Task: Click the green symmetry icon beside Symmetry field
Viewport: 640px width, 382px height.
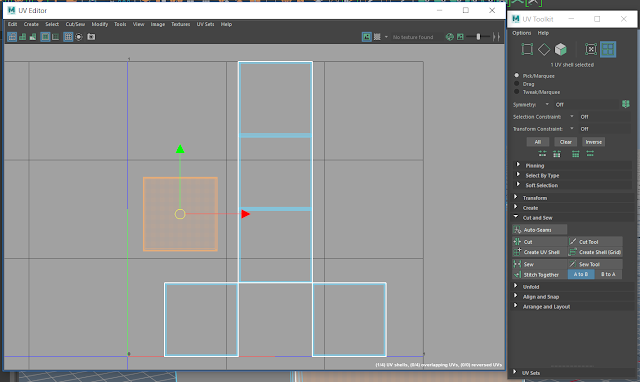Action: (625, 104)
